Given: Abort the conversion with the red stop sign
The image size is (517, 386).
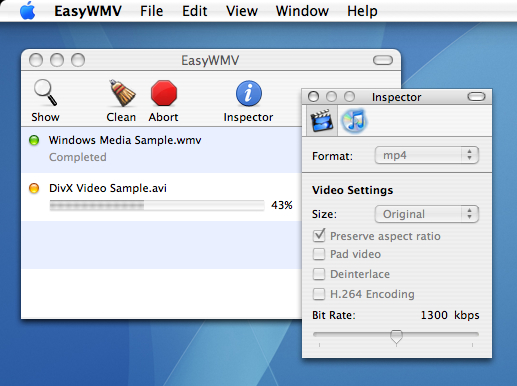Looking at the screenshot, I should (164, 93).
